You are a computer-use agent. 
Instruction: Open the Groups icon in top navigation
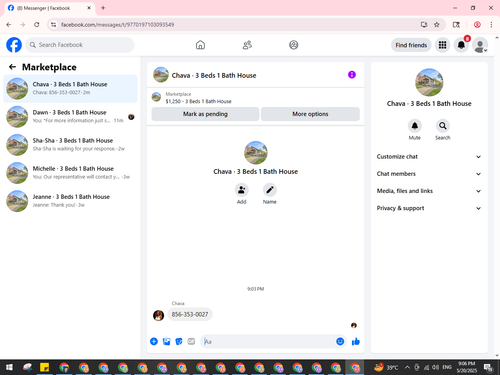click(x=294, y=45)
